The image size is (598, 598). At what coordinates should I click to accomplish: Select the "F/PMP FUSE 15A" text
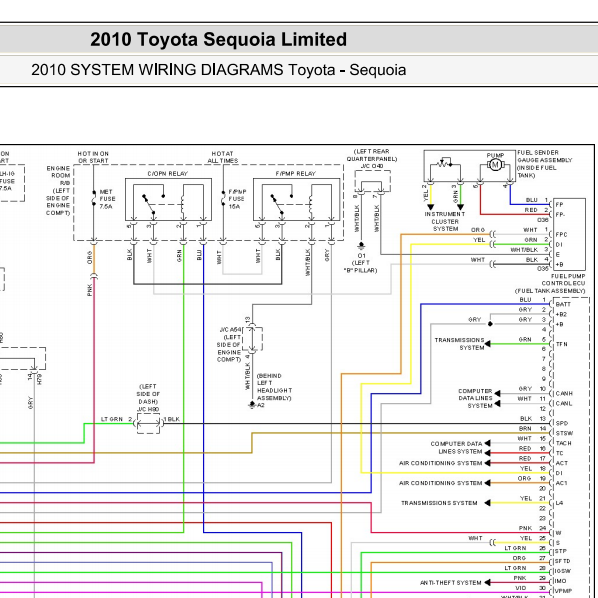click(237, 199)
